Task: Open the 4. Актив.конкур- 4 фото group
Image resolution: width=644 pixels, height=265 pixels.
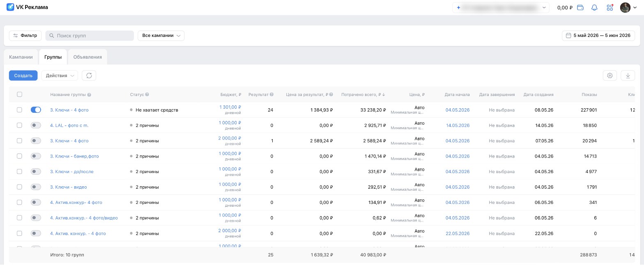Action: tap(76, 202)
